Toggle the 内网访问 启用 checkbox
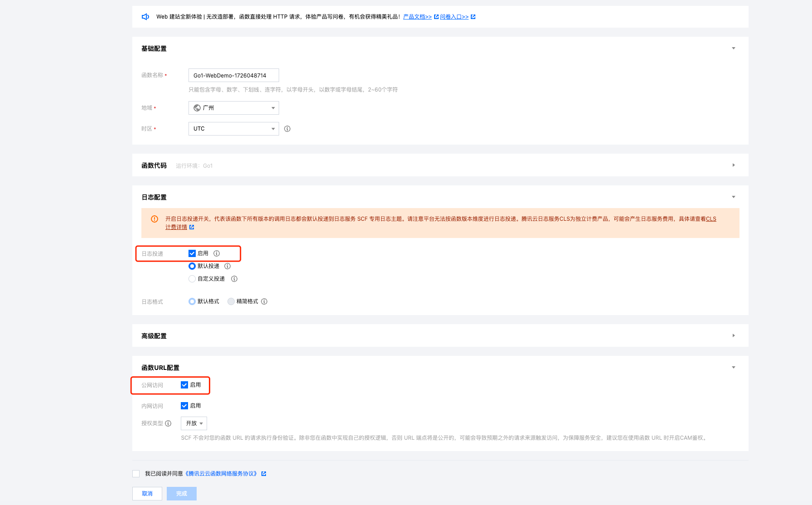812x505 pixels. point(184,406)
